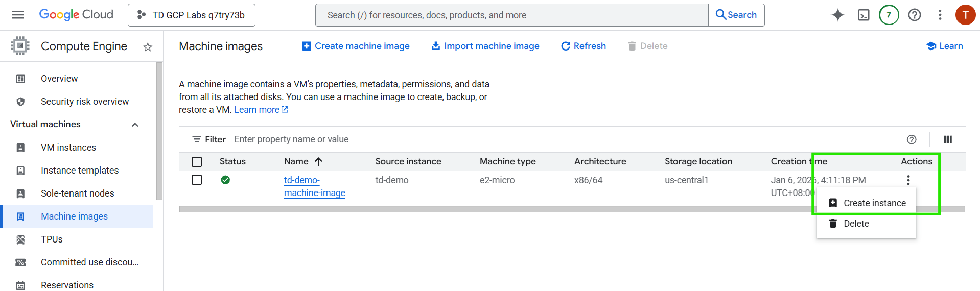The image size is (980, 291).
Task: Check the td-demo-machine-image row checkbox
Action: [x=197, y=180]
